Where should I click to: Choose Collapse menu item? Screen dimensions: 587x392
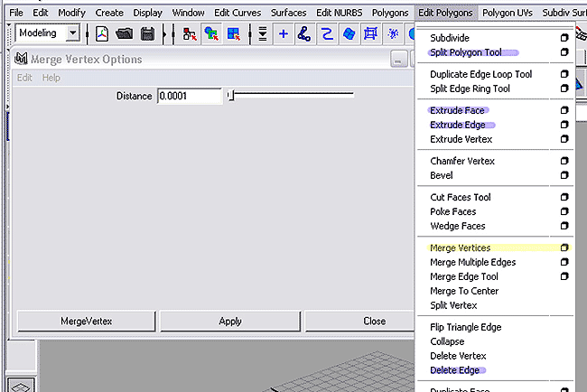pos(447,341)
